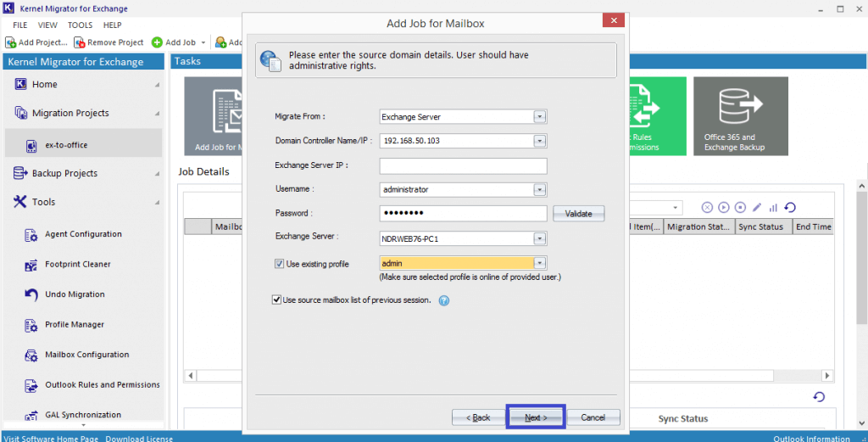Click the job table horizontal scrollbar right arrow
Screen dimensions: 868x442
point(827,376)
